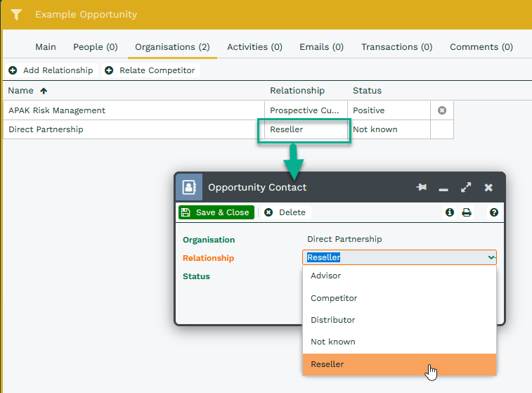Select the Organisations (2) tab

[x=172, y=47]
